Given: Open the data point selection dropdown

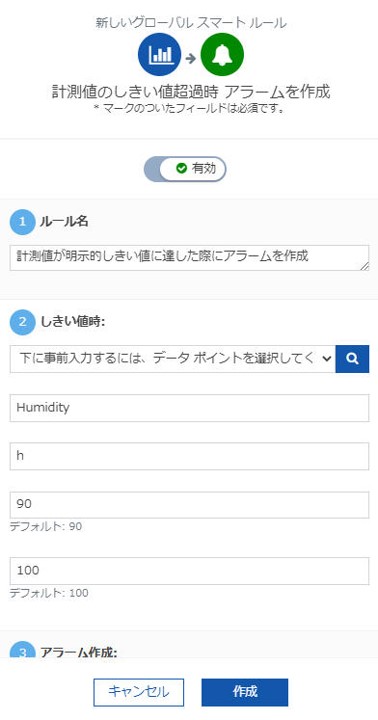Looking at the screenshot, I should 173,359.
